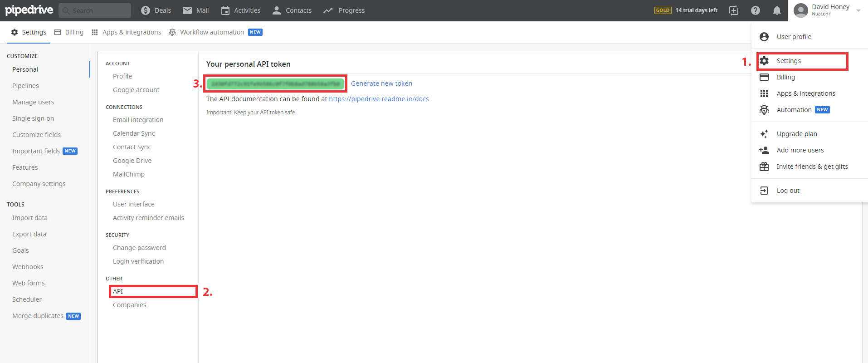Collapse the user menu dropdown arrow
Viewport: 868px width, 363px height.
click(858, 10)
